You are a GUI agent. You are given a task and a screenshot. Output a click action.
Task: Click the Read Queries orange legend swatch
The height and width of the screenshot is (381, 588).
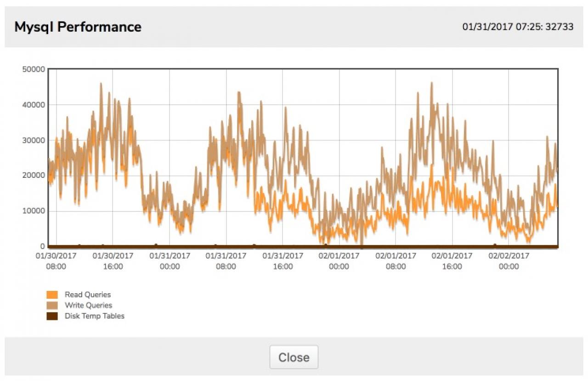[52, 295]
